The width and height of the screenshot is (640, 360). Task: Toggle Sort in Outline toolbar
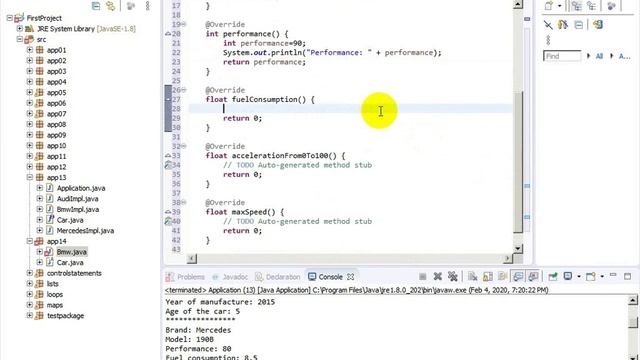pyautogui.click(x=548, y=25)
